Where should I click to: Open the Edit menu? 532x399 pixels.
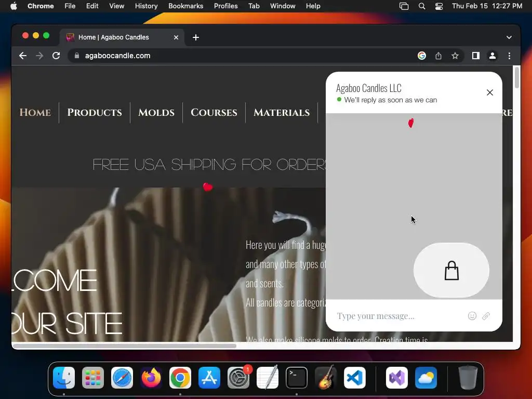click(92, 6)
